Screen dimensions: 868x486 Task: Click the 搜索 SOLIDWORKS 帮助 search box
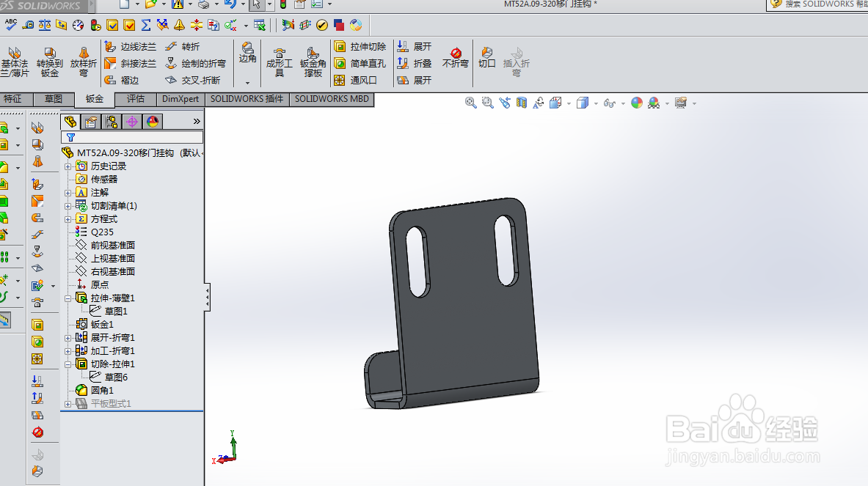click(818, 4)
